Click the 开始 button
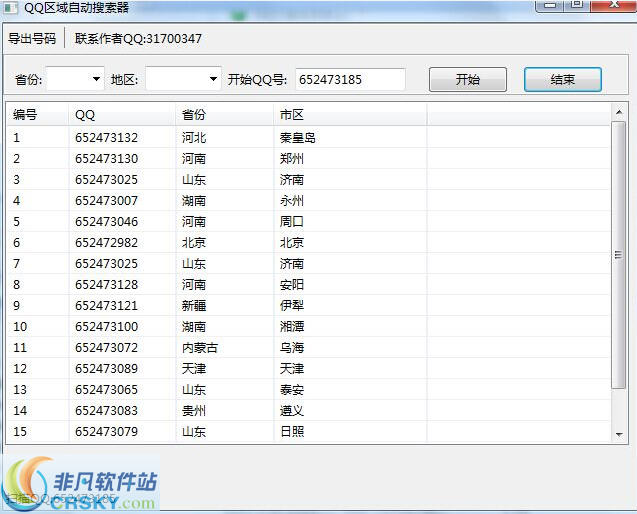 (x=468, y=79)
